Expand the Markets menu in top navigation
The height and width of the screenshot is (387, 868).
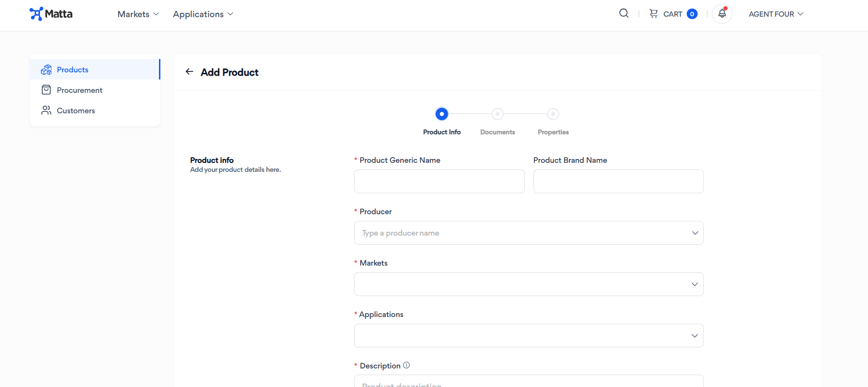point(138,14)
